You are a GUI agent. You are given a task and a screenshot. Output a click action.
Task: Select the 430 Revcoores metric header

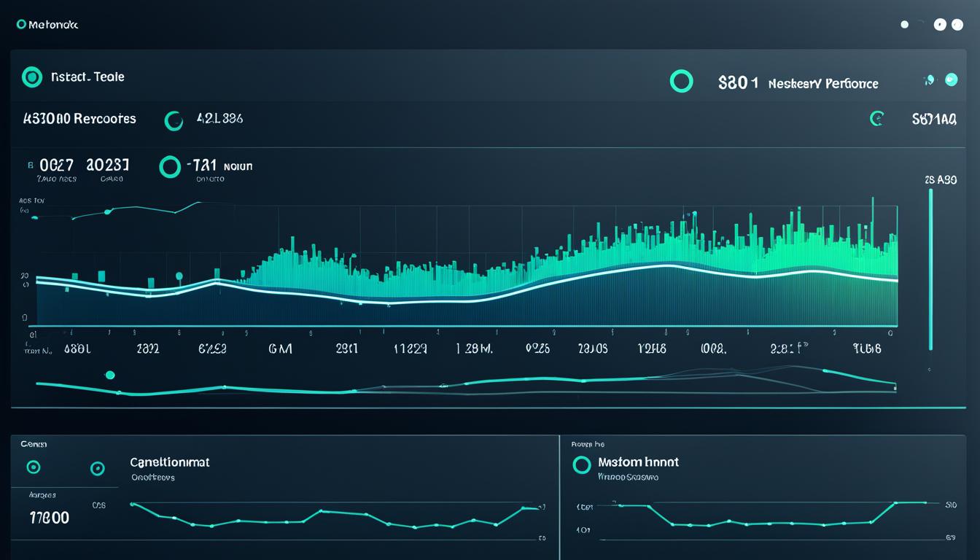click(79, 118)
